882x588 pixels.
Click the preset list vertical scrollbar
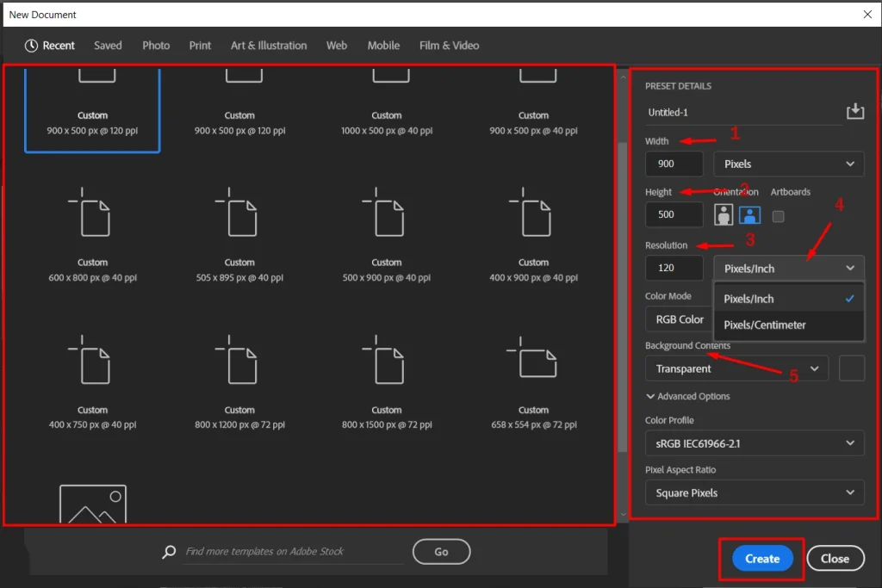[622, 295]
